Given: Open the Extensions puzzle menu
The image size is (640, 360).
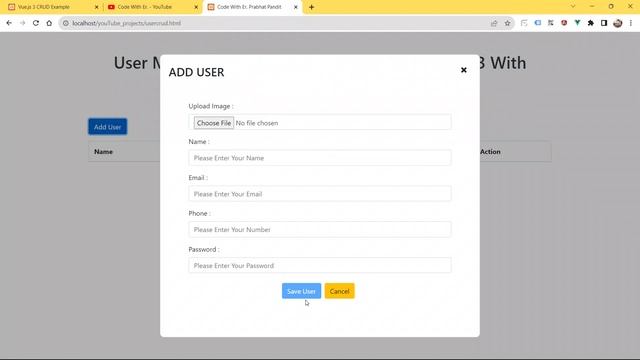Looking at the screenshot, I should click(x=591, y=23).
